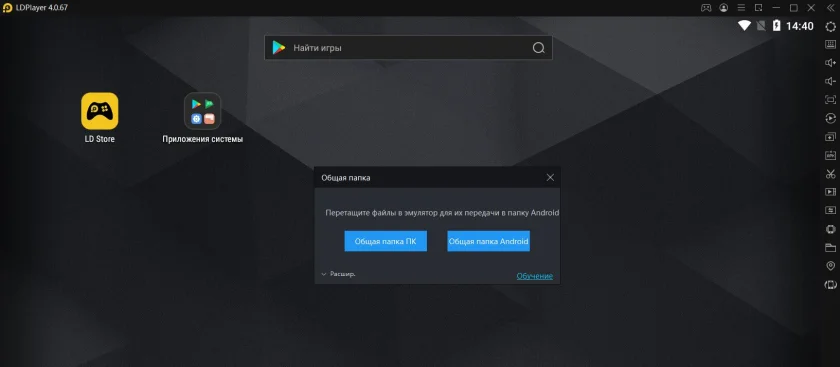Click the LDPlayer logo in the title bar

8,8
